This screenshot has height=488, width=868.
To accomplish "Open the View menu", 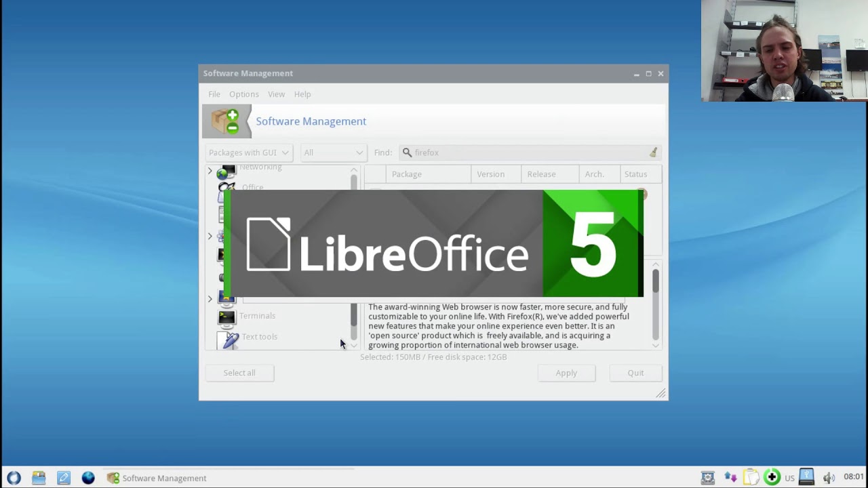I will point(276,94).
